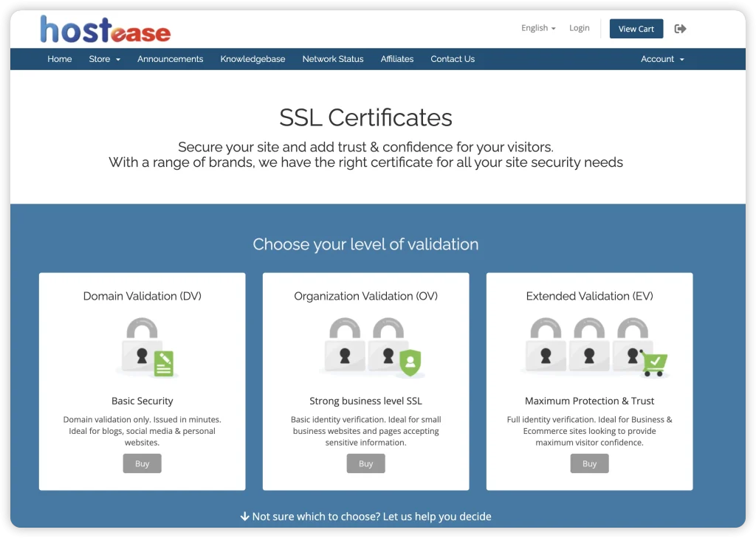
Task: Click the Organization Validation padlocks icon
Action: (365, 345)
